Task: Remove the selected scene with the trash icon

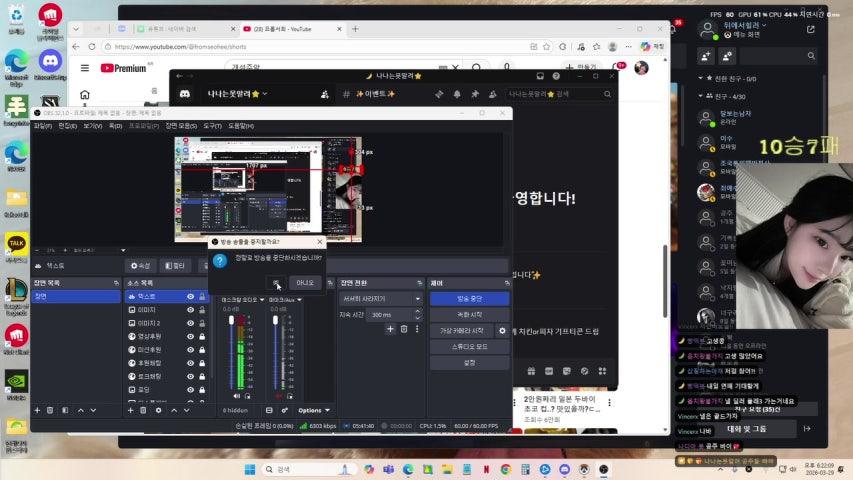Action: (50, 410)
